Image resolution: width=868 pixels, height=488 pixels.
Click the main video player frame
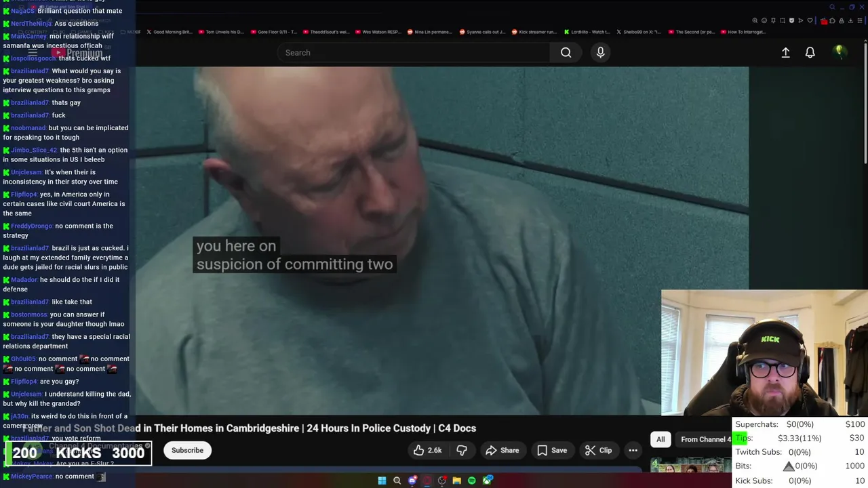(x=442, y=241)
